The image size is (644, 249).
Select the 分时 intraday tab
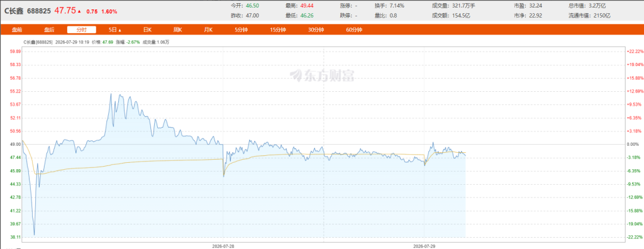[x=81, y=30]
